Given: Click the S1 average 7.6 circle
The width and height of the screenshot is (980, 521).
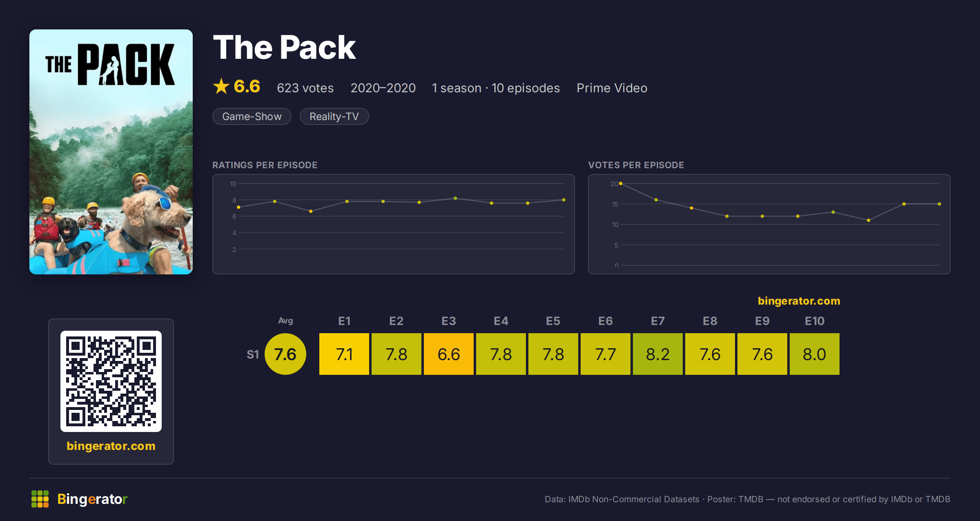Looking at the screenshot, I should pos(285,354).
